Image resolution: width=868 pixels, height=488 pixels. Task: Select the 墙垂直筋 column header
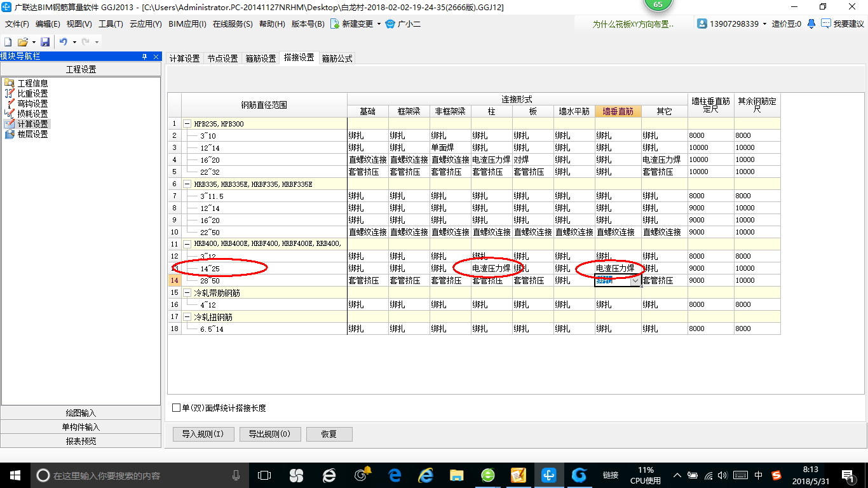coord(618,111)
